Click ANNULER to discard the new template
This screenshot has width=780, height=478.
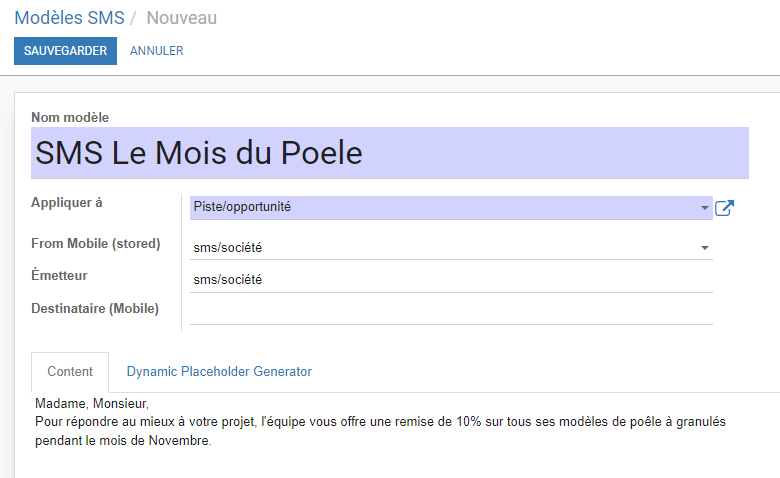157,51
